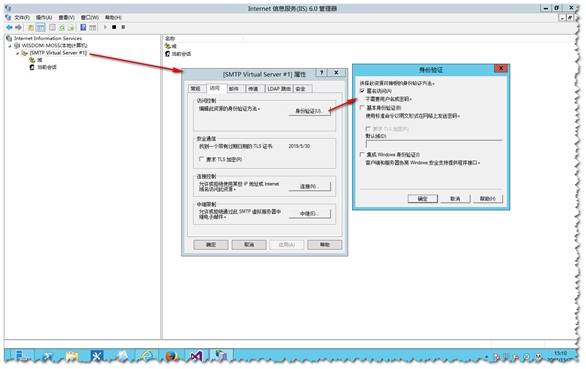Click the ? help button in the SMTP properties title bar
586x369 pixels.
click(x=321, y=73)
